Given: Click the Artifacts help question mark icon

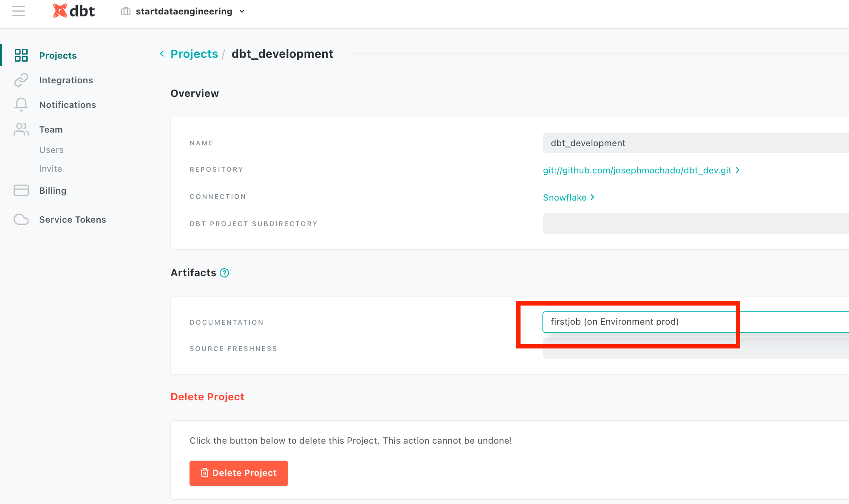Looking at the screenshot, I should tap(224, 273).
